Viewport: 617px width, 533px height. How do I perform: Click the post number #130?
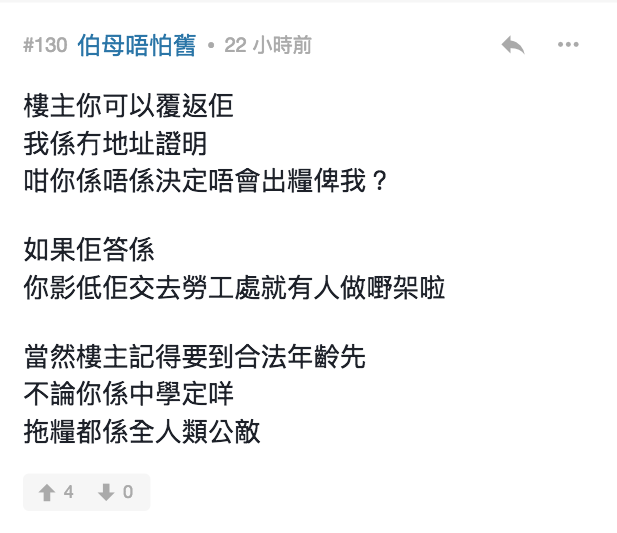point(44,46)
